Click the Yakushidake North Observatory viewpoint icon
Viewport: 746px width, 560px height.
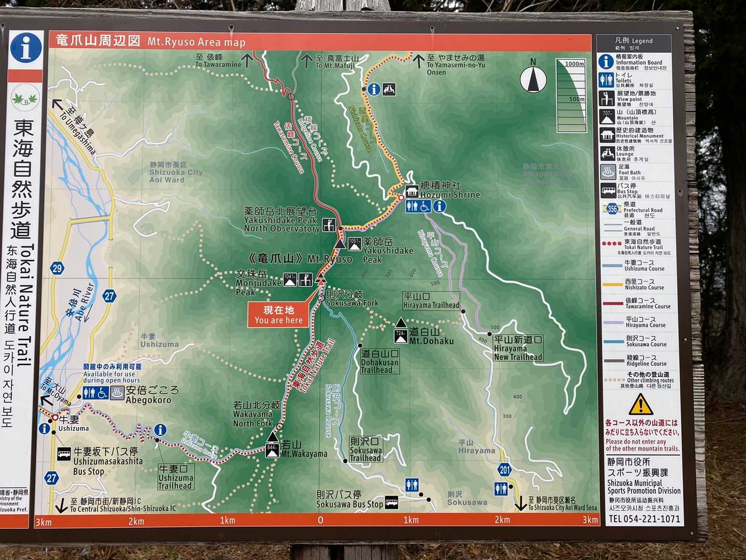coord(328,225)
